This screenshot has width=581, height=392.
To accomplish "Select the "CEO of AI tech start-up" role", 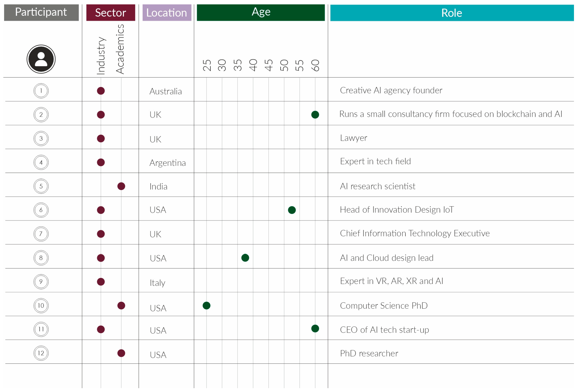I will tap(384, 330).
